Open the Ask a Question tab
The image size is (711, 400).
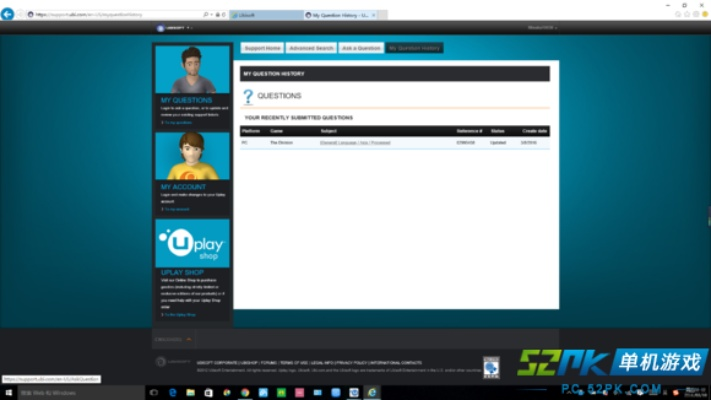pyautogui.click(x=360, y=48)
